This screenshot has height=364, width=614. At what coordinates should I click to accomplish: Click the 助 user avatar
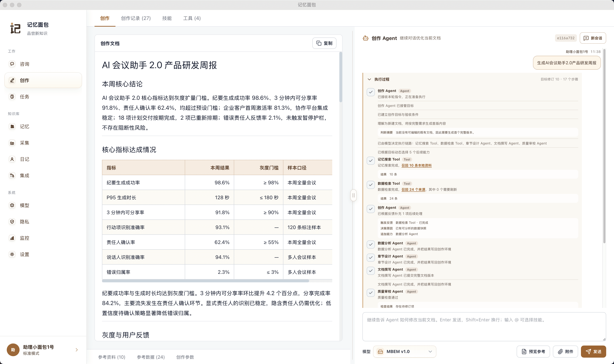tap(13, 350)
